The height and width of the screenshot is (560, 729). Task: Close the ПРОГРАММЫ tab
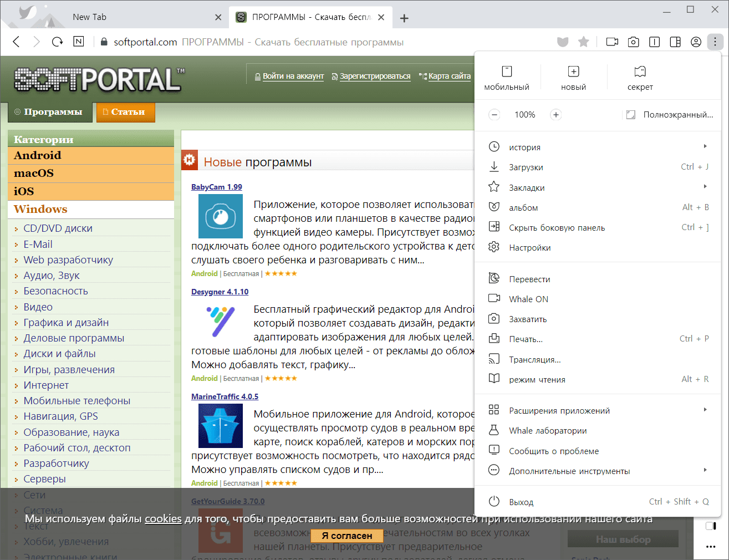click(x=381, y=17)
